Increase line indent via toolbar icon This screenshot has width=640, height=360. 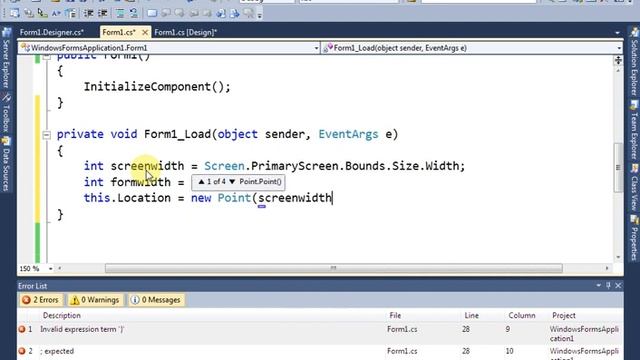(102, 13)
